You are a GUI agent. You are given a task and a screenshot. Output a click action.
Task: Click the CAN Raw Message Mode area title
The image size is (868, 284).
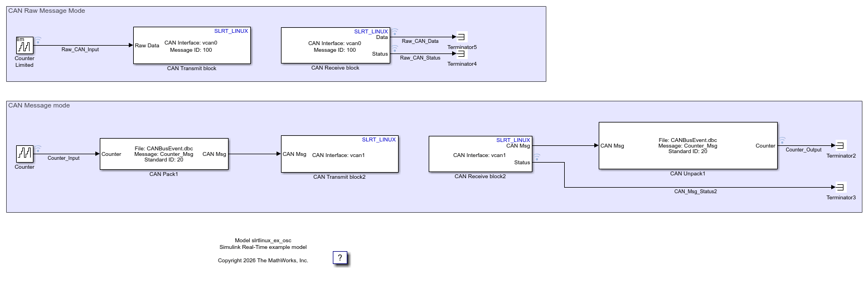(x=47, y=11)
